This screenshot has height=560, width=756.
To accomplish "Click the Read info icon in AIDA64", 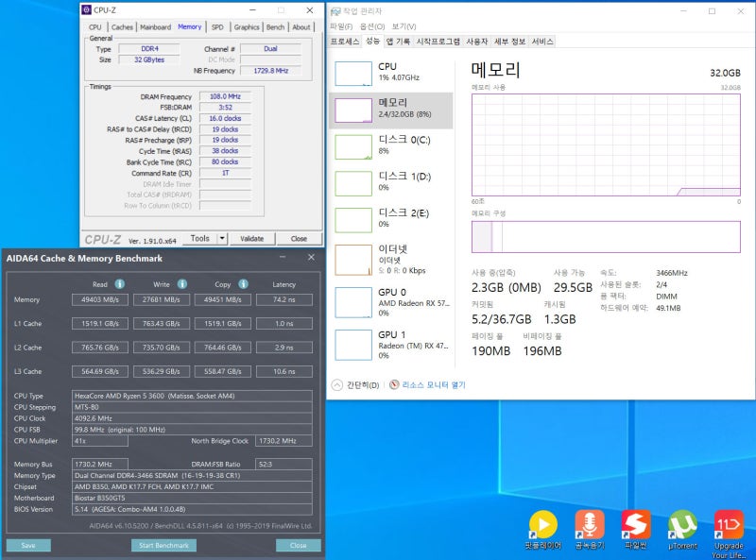I will (120, 284).
